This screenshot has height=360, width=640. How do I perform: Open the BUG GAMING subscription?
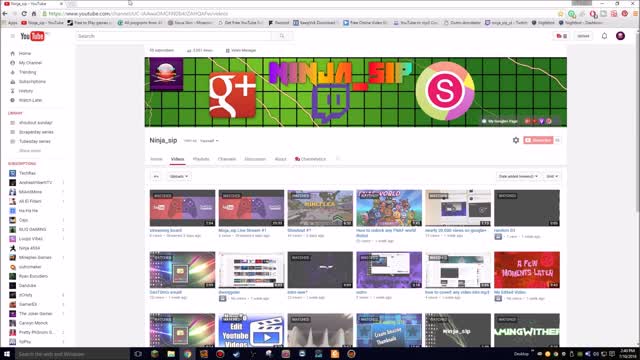pyautogui.click(x=32, y=229)
